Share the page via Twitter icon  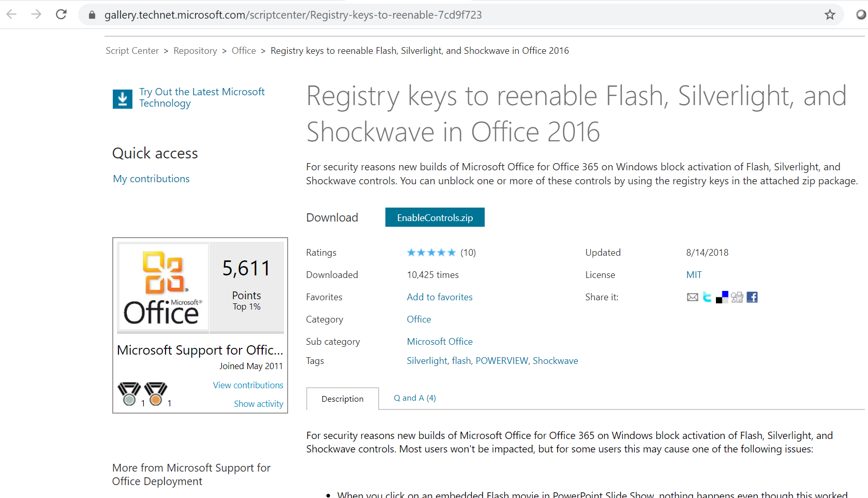[x=707, y=297]
